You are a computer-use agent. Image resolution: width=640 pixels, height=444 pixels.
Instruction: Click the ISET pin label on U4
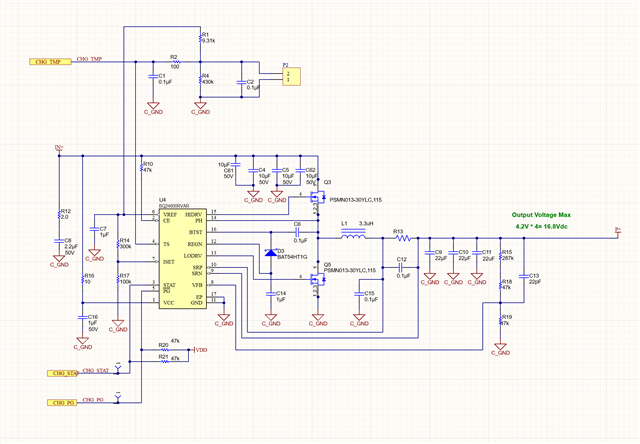pyautogui.click(x=169, y=262)
